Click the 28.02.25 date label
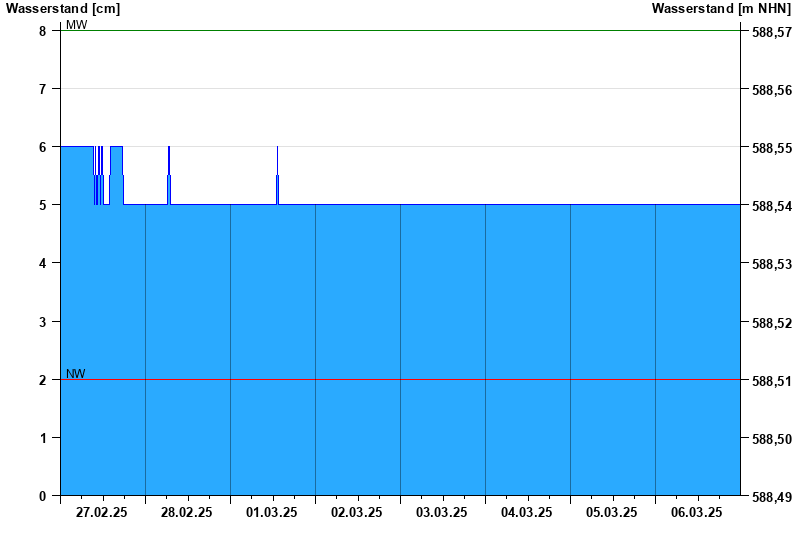Viewport: 800px width, 550px height. [x=187, y=513]
